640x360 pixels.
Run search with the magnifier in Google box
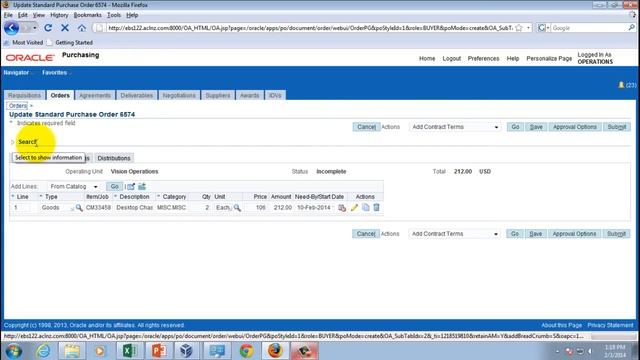[x=631, y=28]
